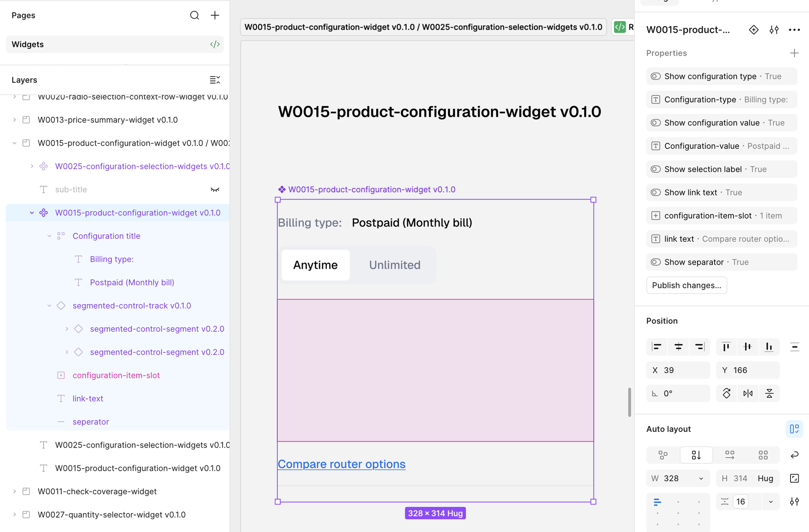Image resolution: width=809 pixels, height=532 pixels.
Task: Click the canvas vertical scrollbar
Action: click(x=629, y=402)
